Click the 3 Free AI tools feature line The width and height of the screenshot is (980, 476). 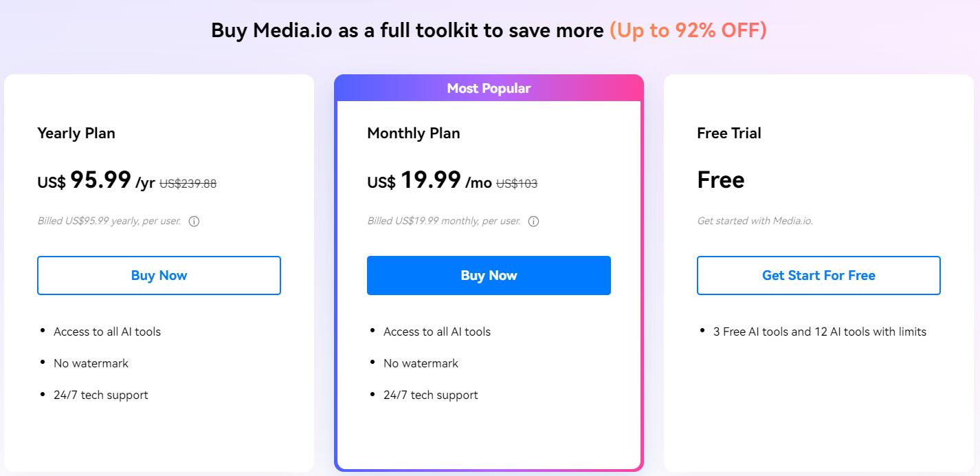[820, 332]
